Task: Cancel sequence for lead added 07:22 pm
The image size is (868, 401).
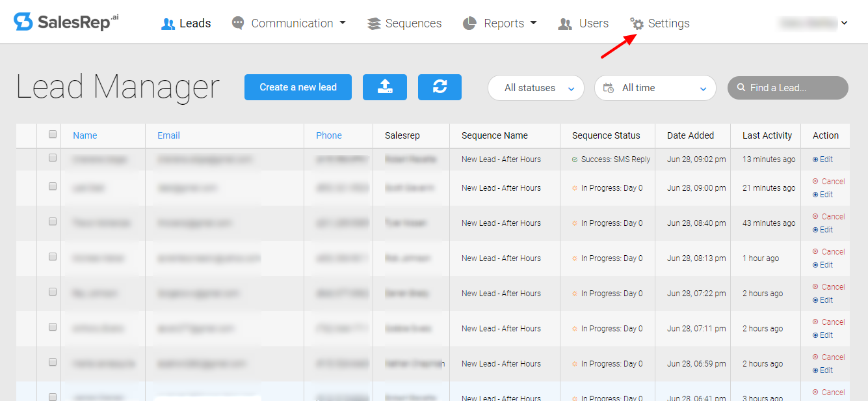Action: (828, 287)
